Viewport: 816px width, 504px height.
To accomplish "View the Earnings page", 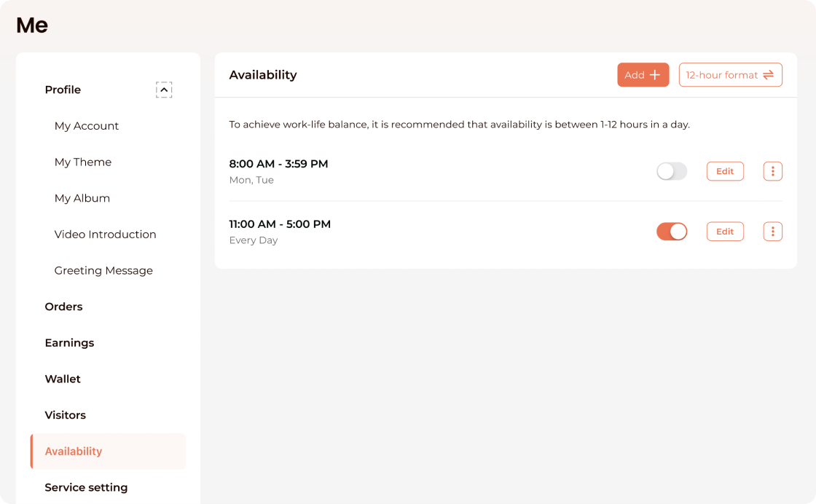I will pos(70,343).
